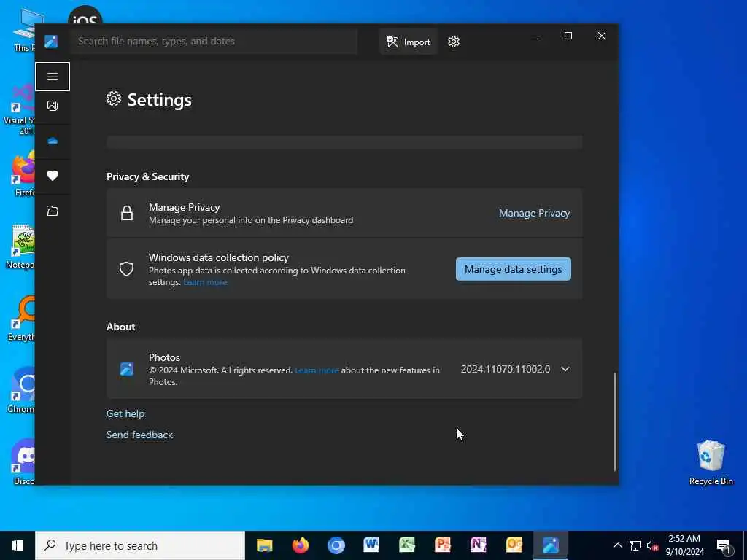This screenshot has width=747, height=560.
Task: Open the Windows Start menu
Action: [x=18, y=545]
